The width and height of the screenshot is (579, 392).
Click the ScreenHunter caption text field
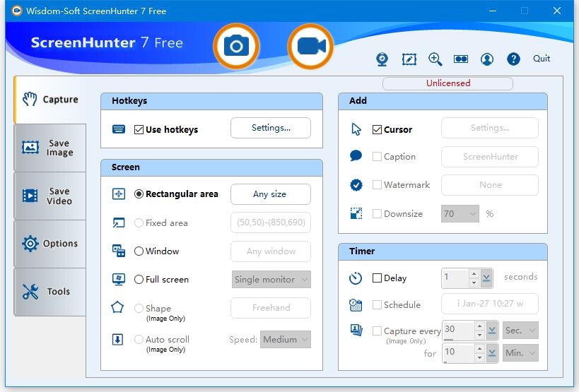pyautogui.click(x=490, y=157)
